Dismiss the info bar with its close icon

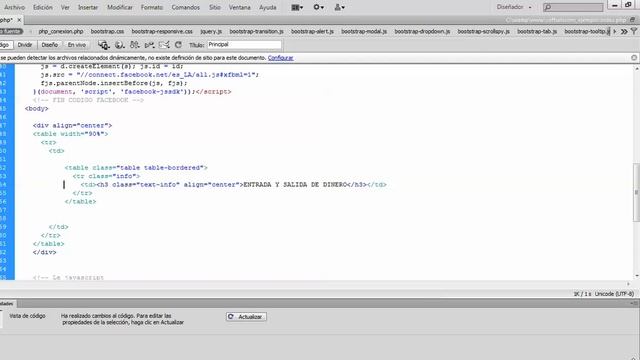634,58
